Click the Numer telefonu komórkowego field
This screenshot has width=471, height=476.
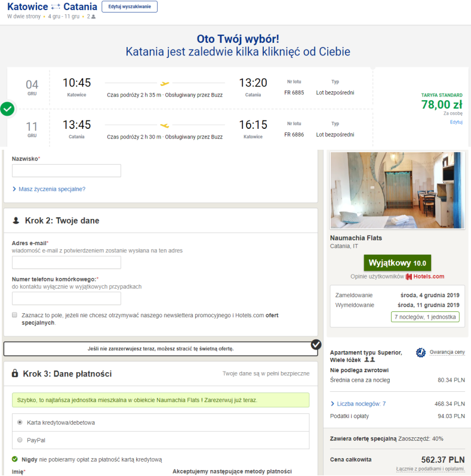pos(66,298)
